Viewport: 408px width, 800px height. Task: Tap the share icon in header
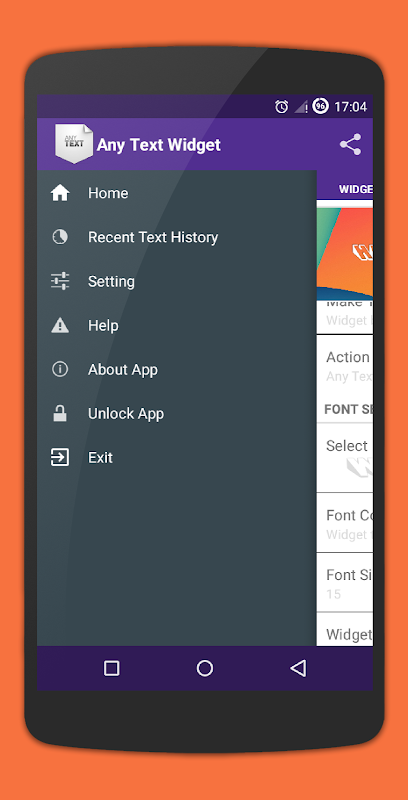point(350,144)
